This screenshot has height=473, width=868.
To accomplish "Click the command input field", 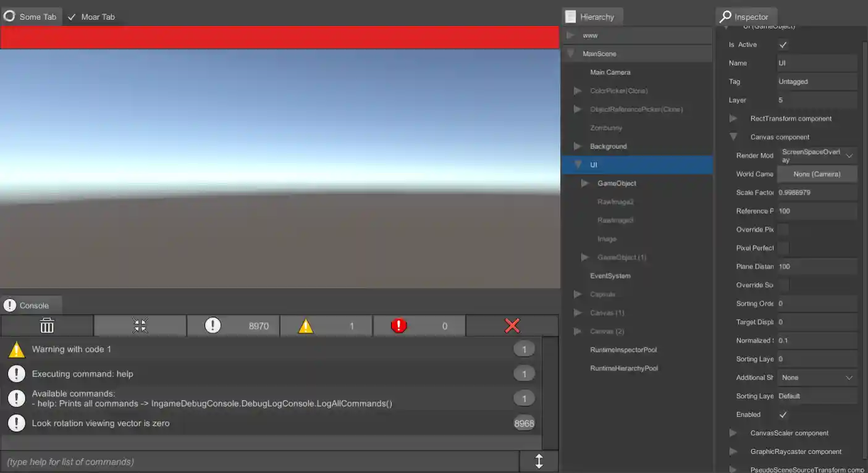I will [x=259, y=461].
